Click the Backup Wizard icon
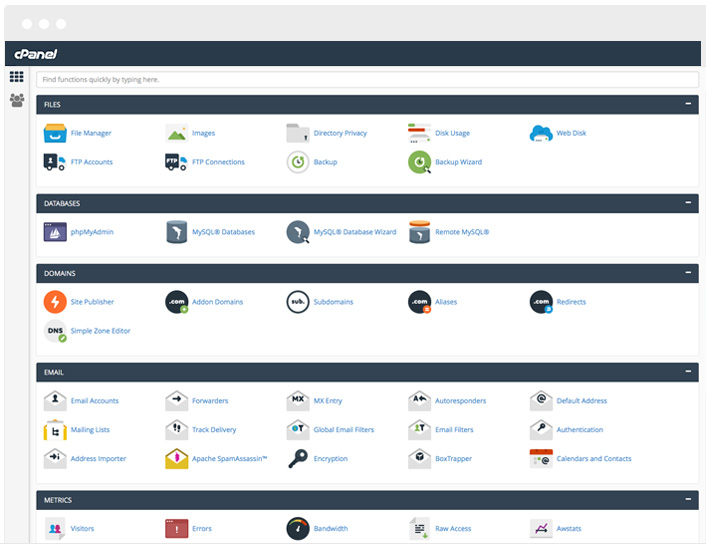This screenshot has width=706, height=552. click(x=419, y=162)
